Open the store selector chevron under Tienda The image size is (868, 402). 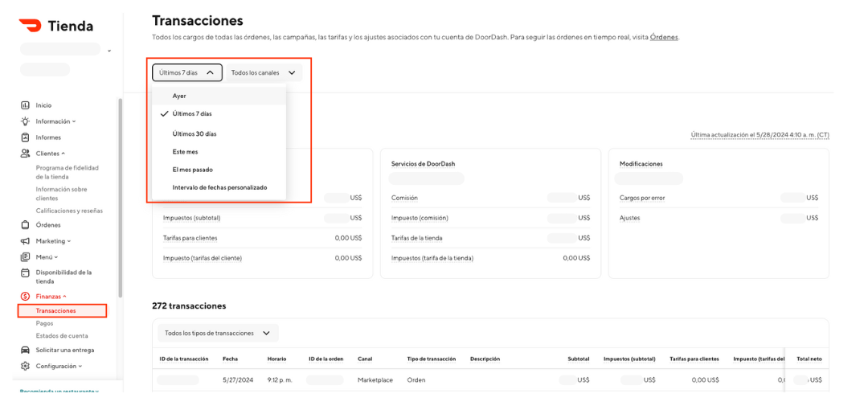(x=109, y=51)
